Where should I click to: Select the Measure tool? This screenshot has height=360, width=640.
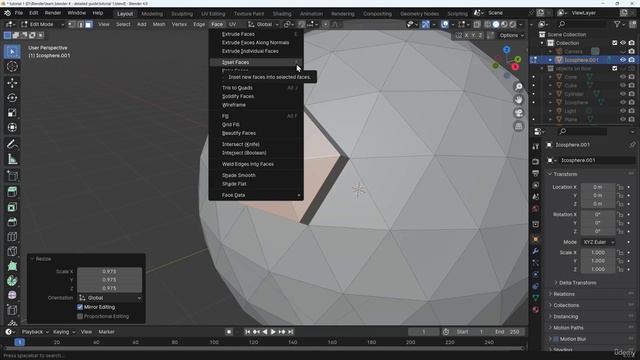pyautogui.click(x=12, y=159)
